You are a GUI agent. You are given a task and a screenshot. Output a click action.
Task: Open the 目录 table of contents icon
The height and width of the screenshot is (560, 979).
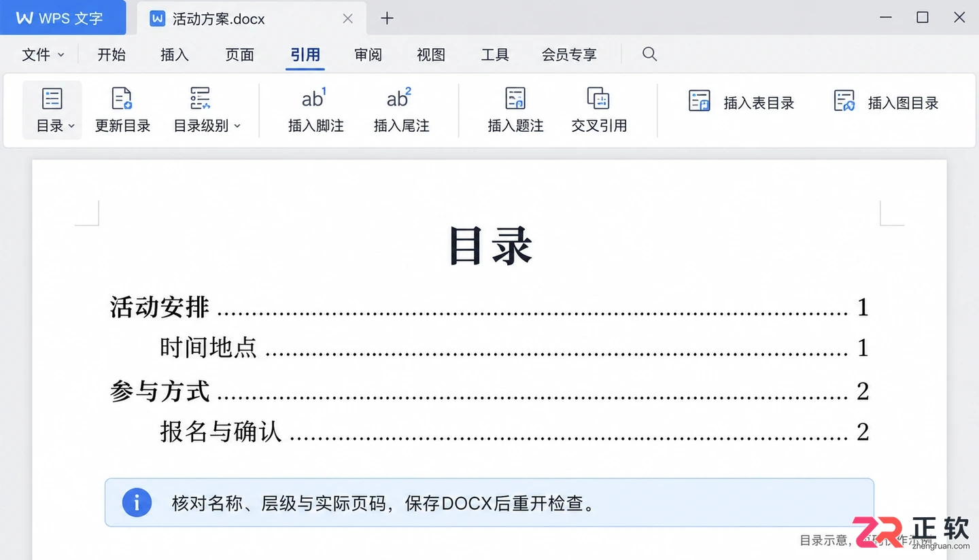click(52, 99)
